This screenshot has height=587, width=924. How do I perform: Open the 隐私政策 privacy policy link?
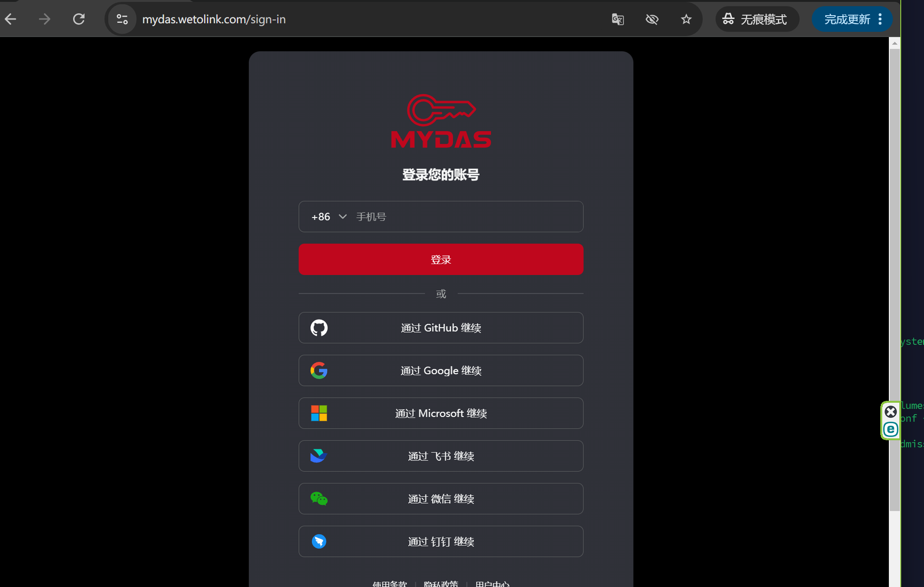tap(441, 584)
